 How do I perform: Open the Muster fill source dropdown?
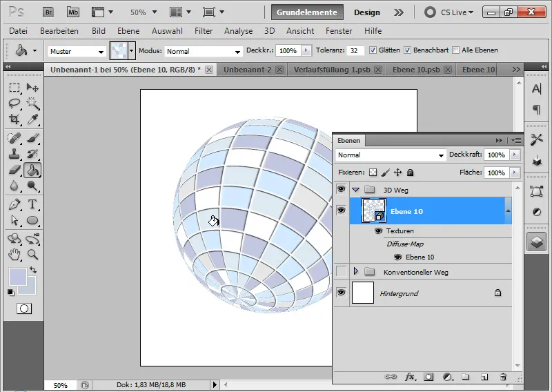[77, 52]
